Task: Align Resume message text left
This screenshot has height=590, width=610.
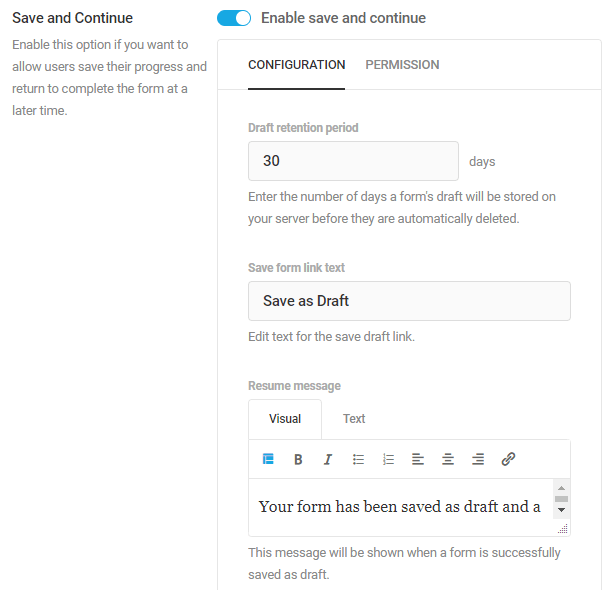Action: click(418, 459)
